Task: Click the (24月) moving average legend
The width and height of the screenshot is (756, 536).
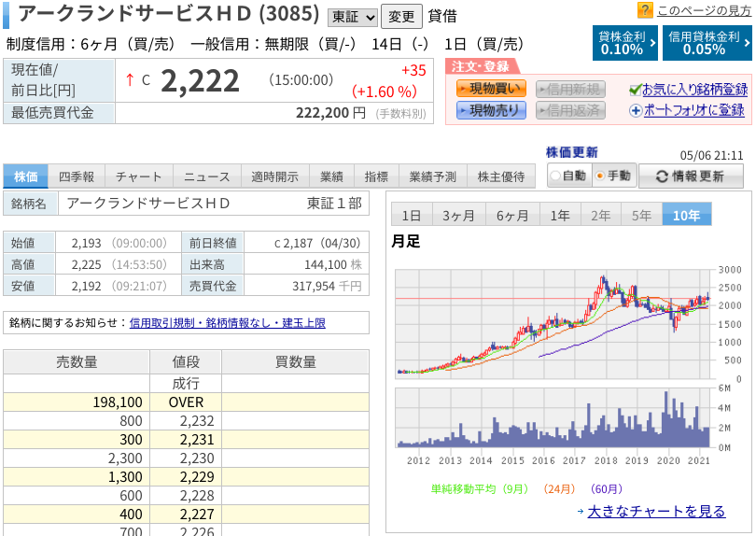Action: (559, 489)
